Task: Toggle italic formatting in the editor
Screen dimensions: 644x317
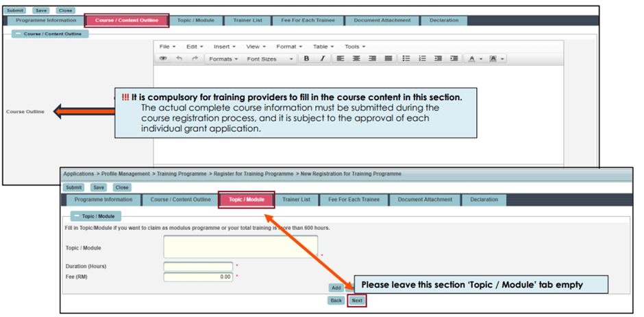Action: 322,59
